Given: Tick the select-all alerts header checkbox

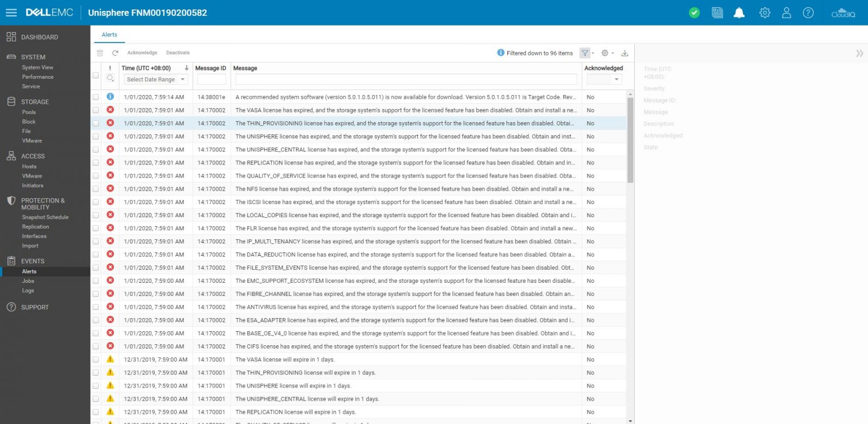Looking at the screenshot, I should (95, 75).
